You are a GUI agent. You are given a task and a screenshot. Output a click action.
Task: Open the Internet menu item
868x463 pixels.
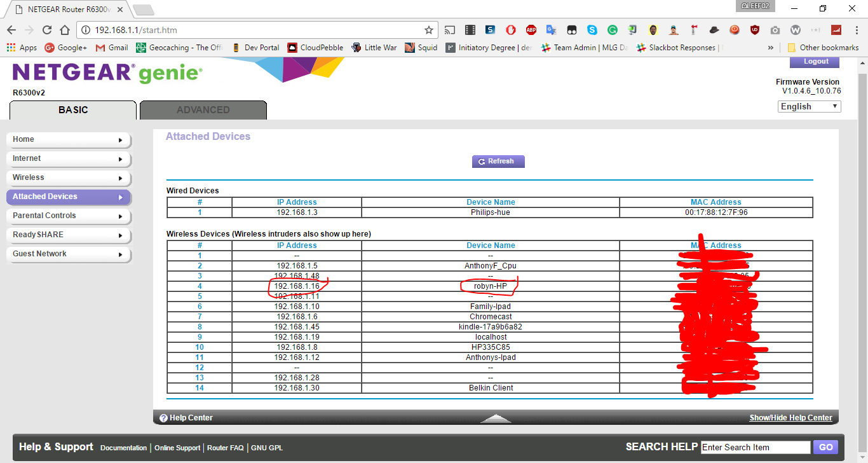[x=69, y=159]
